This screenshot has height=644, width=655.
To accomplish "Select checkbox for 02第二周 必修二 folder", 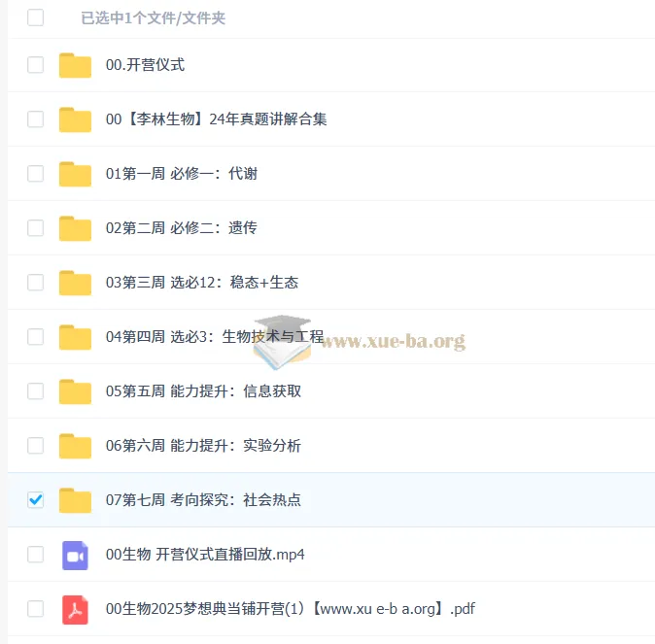I will (36, 228).
